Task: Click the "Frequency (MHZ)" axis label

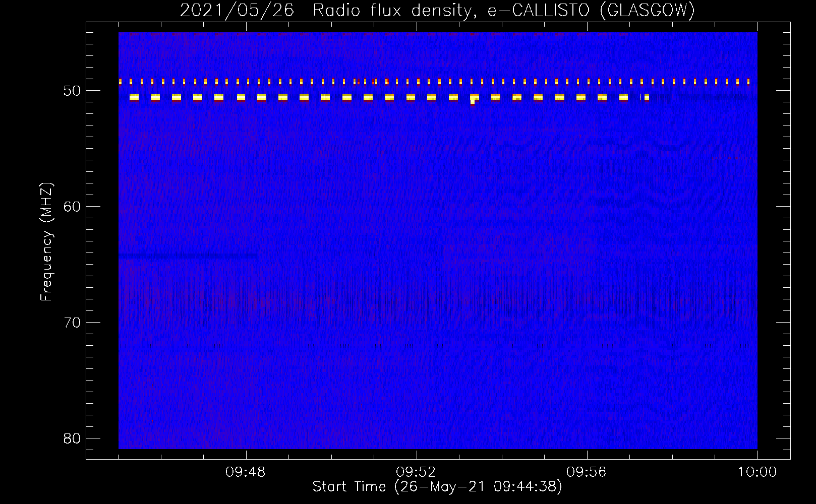Action: pyautogui.click(x=46, y=241)
